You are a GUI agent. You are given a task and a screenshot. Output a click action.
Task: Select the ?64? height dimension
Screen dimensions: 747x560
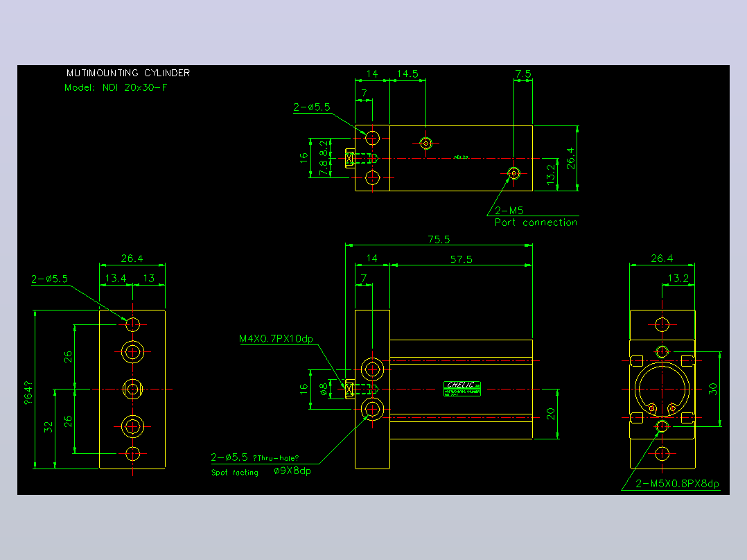pyautogui.click(x=28, y=393)
